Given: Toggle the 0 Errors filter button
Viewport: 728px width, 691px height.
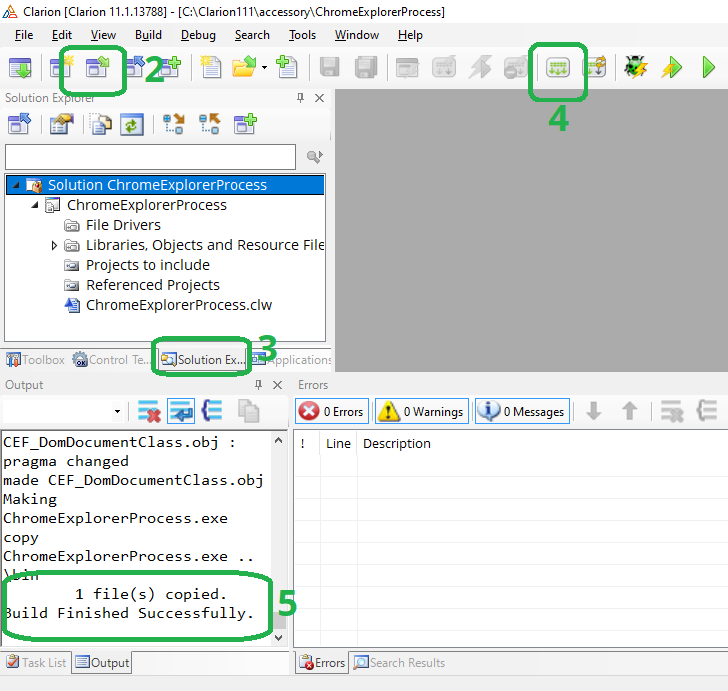Looking at the screenshot, I should point(332,411).
